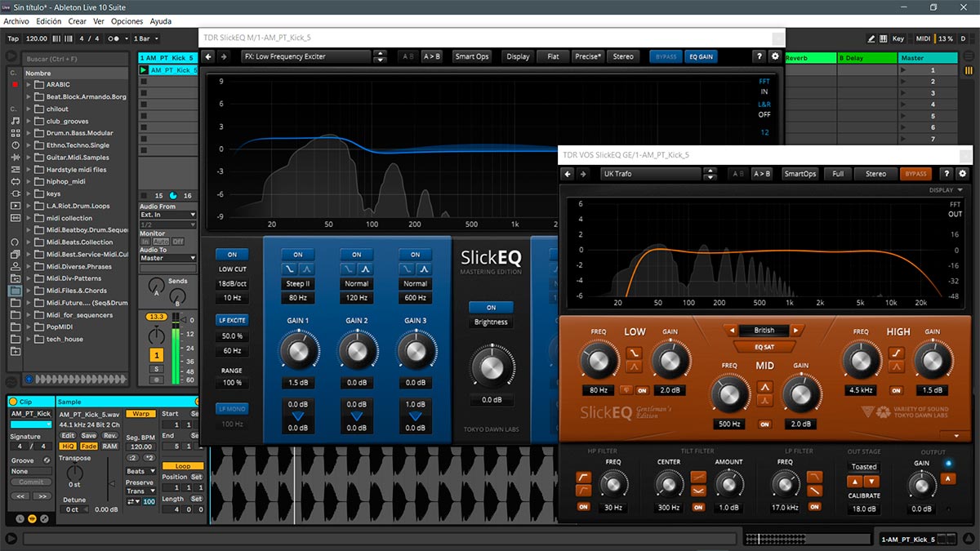Image resolution: width=980 pixels, height=551 pixels.
Task: Toggle ON for GE MID band
Action: tap(764, 424)
